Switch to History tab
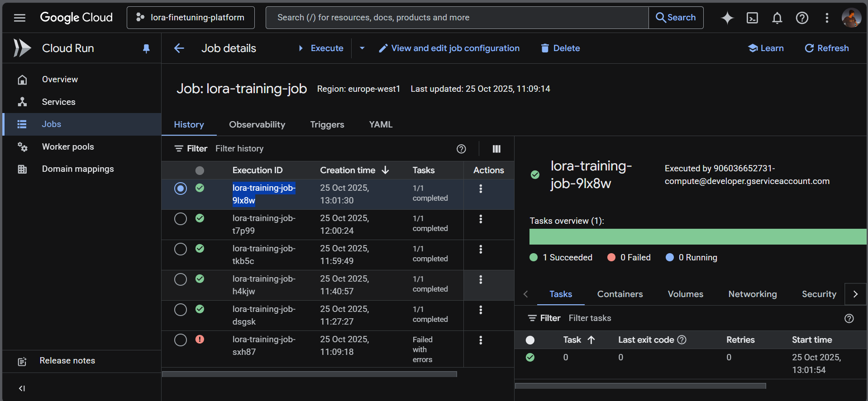The height and width of the screenshot is (401, 868). point(189,125)
